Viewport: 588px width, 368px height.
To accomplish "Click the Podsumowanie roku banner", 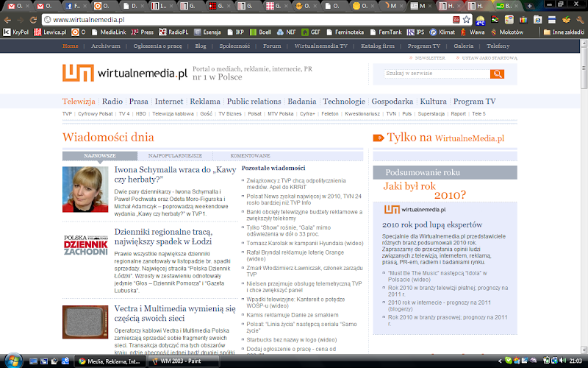I will 445,173.
